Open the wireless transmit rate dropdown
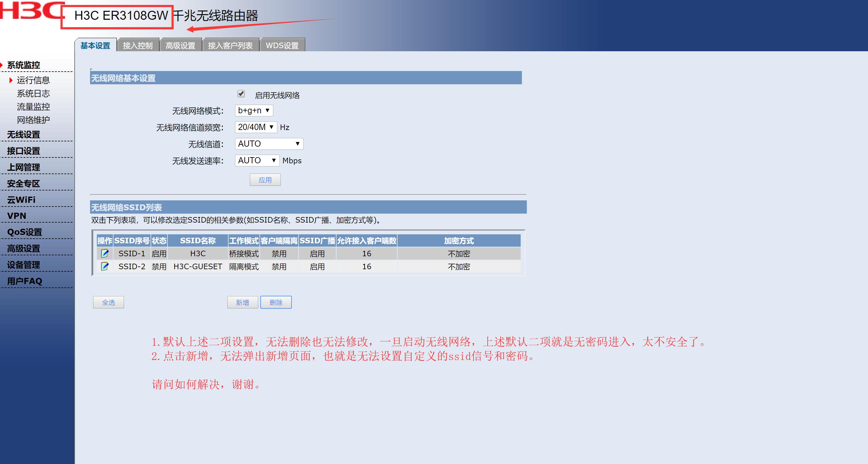The width and height of the screenshot is (868, 464). (x=257, y=161)
